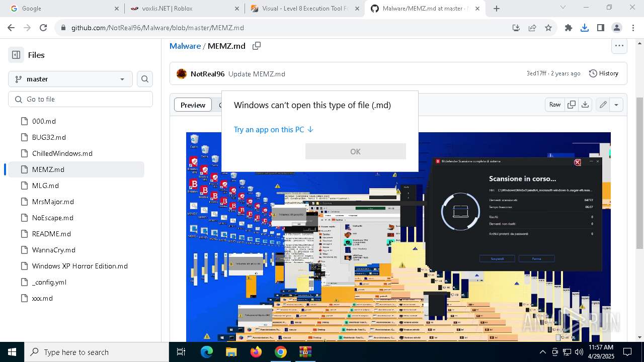This screenshot has width=644, height=362.
Task: Open Windows Start menu
Action: [x=12, y=352]
